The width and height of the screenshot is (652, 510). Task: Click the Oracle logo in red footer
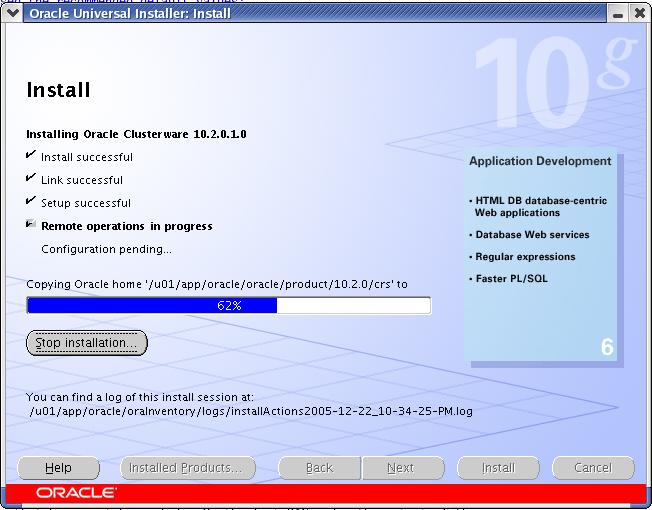click(76, 493)
